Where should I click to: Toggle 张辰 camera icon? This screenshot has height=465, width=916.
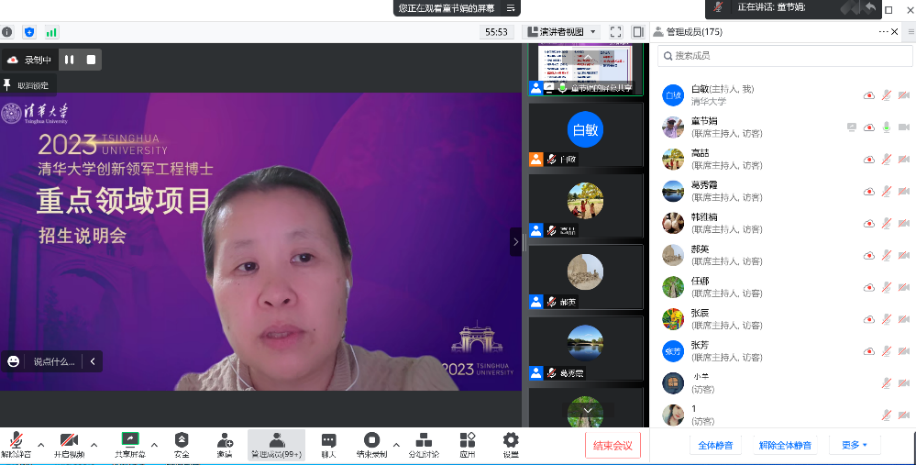coord(904,320)
